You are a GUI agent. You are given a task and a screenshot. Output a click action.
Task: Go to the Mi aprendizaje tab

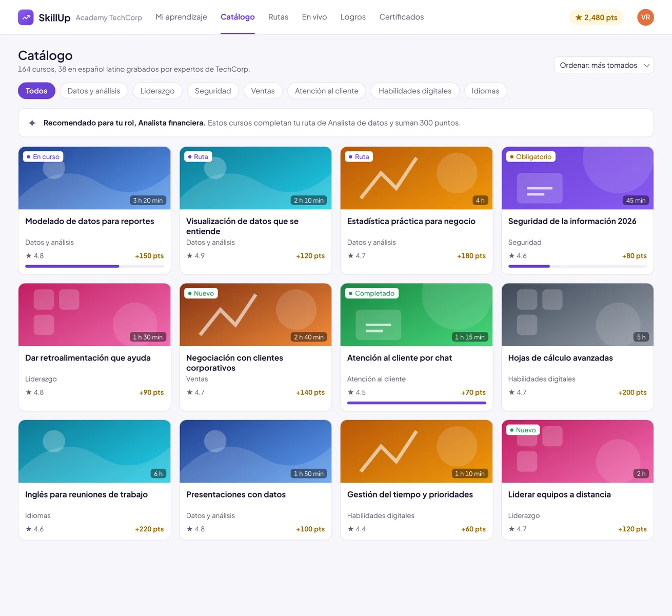coord(181,17)
